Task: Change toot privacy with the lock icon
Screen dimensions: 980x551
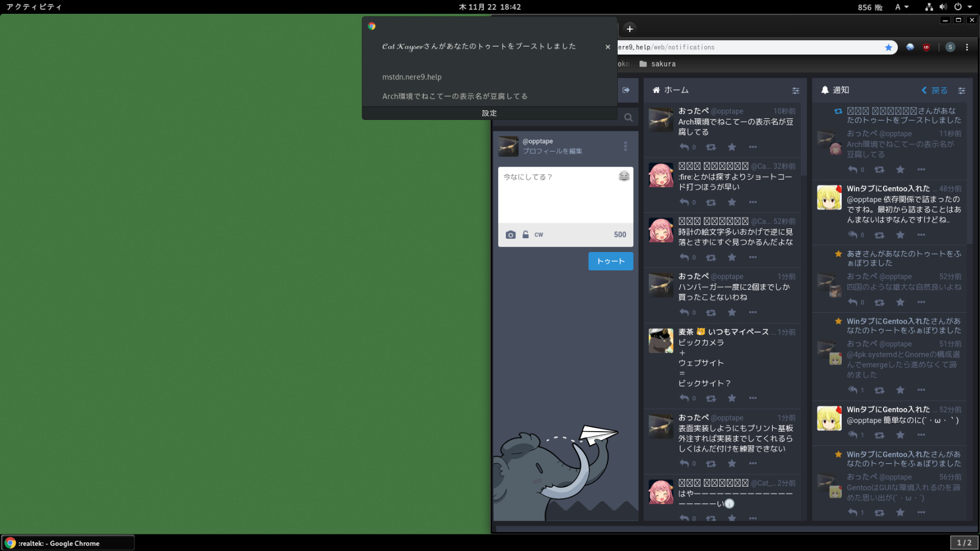Action: [x=525, y=235]
